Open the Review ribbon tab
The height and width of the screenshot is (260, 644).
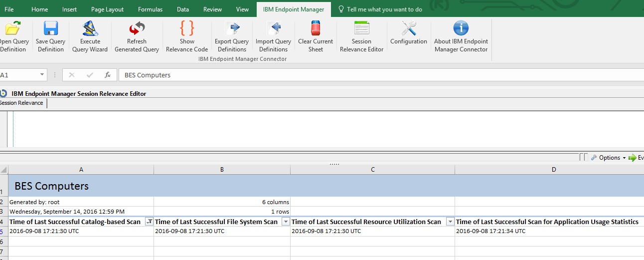(x=213, y=9)
